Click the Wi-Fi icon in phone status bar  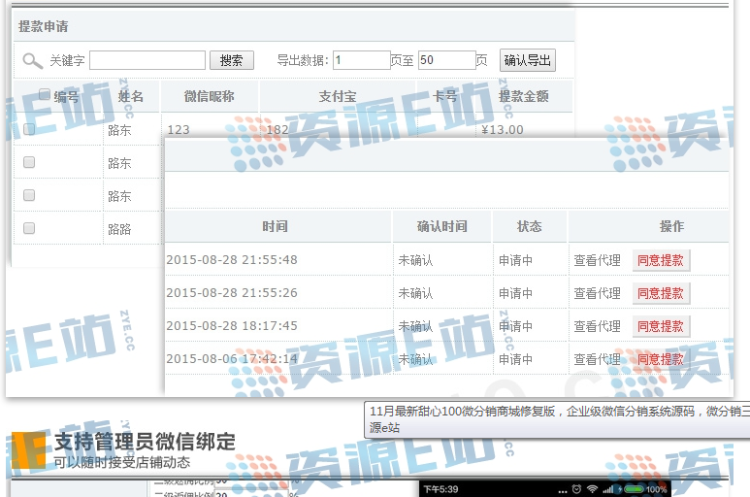(x=590, y=491)
